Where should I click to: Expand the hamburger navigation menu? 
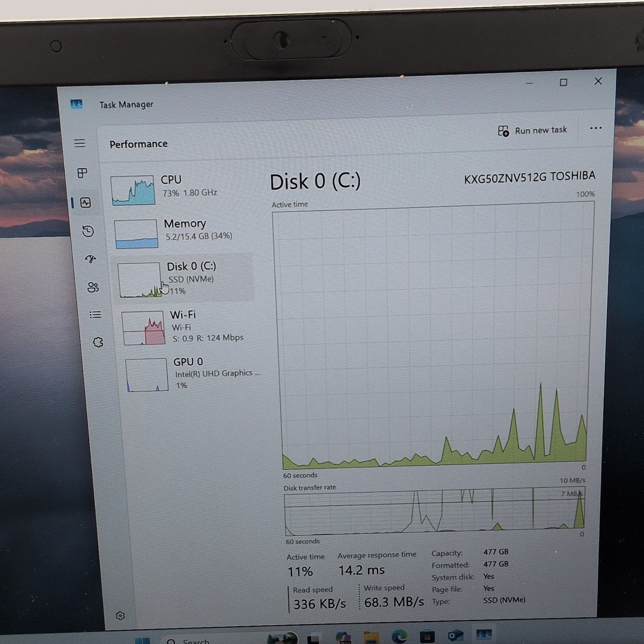(x=80, y=143)
